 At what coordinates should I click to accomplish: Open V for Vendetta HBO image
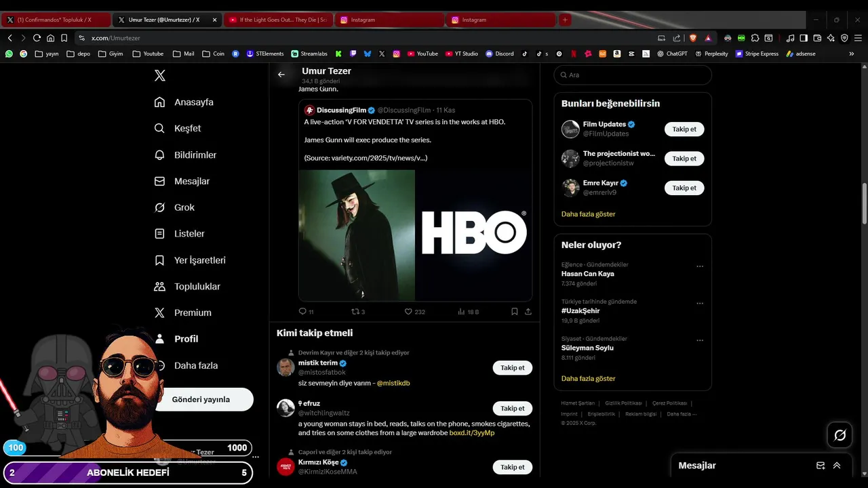tap(415, 235)
